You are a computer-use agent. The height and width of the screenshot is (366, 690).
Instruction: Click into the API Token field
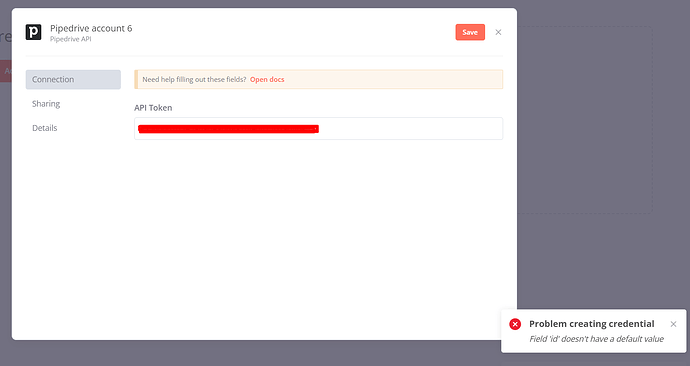point(318,128)
